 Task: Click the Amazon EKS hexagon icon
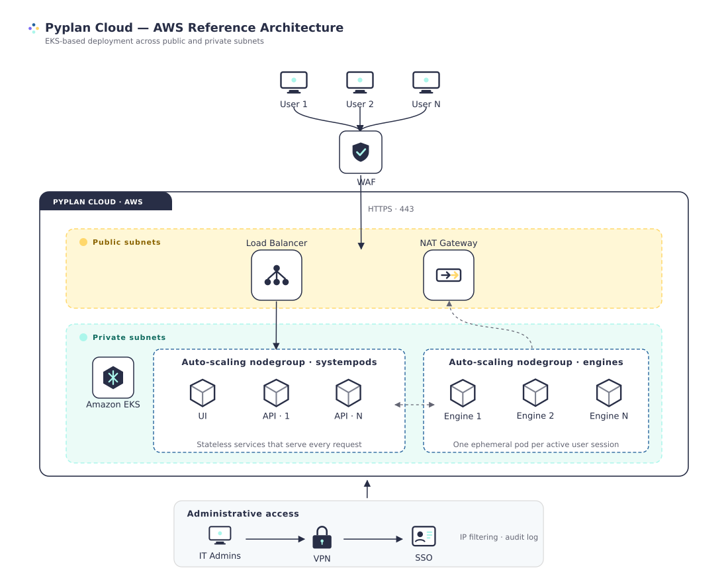(113, 378)
